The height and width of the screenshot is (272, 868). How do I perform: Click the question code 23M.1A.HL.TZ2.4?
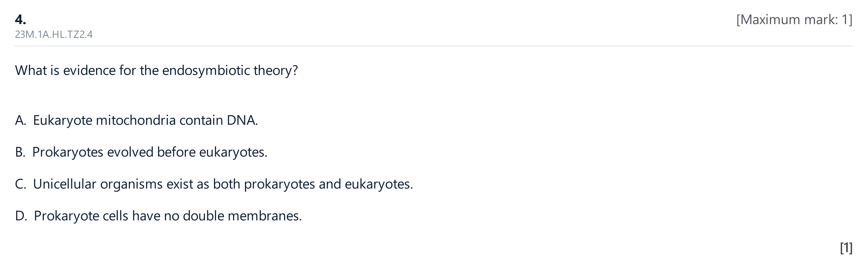[x=54, y=34]
